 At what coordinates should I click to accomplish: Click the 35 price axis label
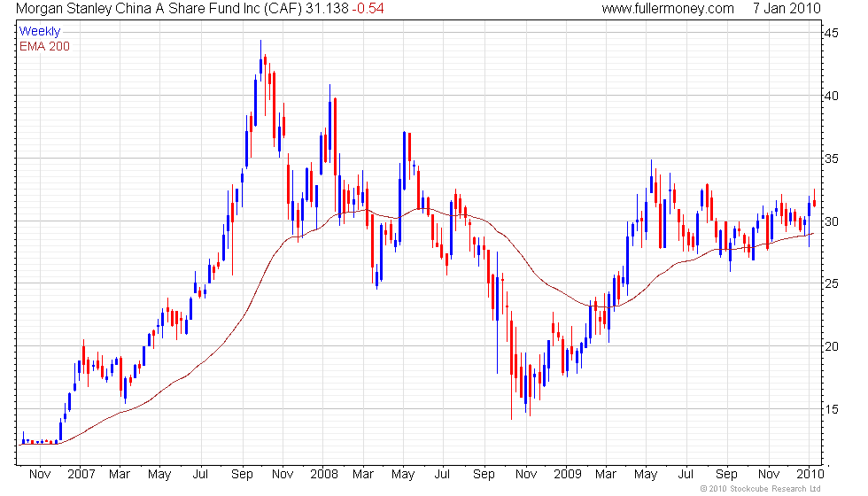[x=833, y=159]
